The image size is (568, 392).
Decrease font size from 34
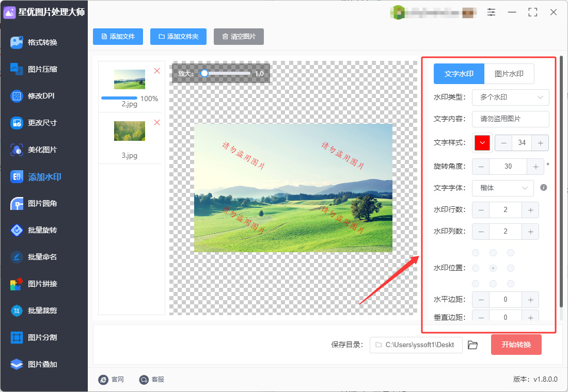tap(503, 143)
